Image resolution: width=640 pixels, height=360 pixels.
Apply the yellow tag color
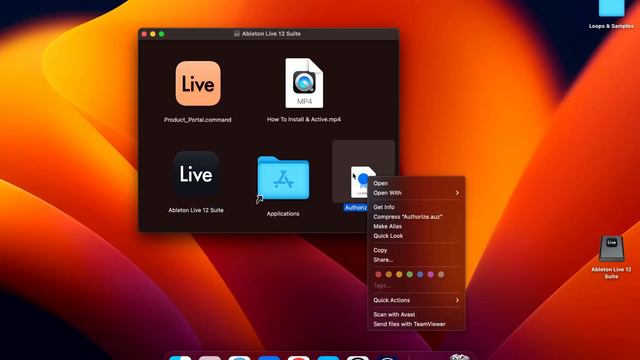tap(399, 274)
